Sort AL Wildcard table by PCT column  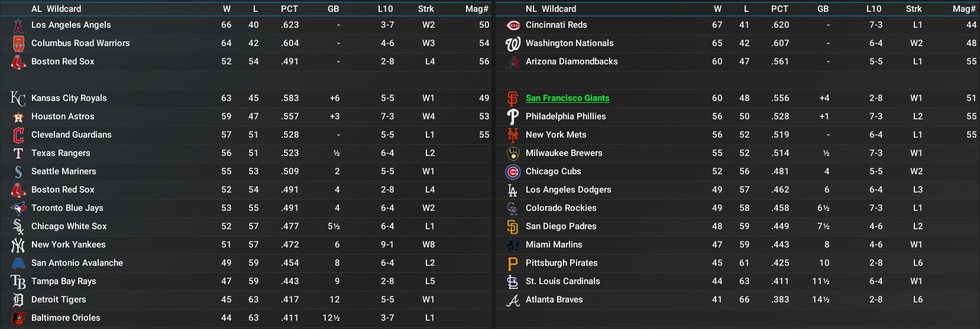[x=289, y=9]
